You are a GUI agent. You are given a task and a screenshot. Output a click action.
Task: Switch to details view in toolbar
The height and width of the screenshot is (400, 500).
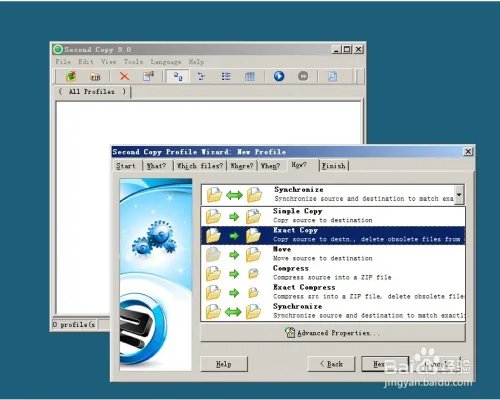pos(250,77)
